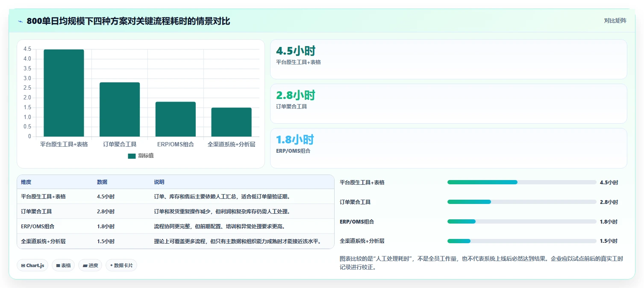This screenshot has height=288, width=644.
Task: Select 订单聚合工具 table row cell
Action: click(36, 212)
